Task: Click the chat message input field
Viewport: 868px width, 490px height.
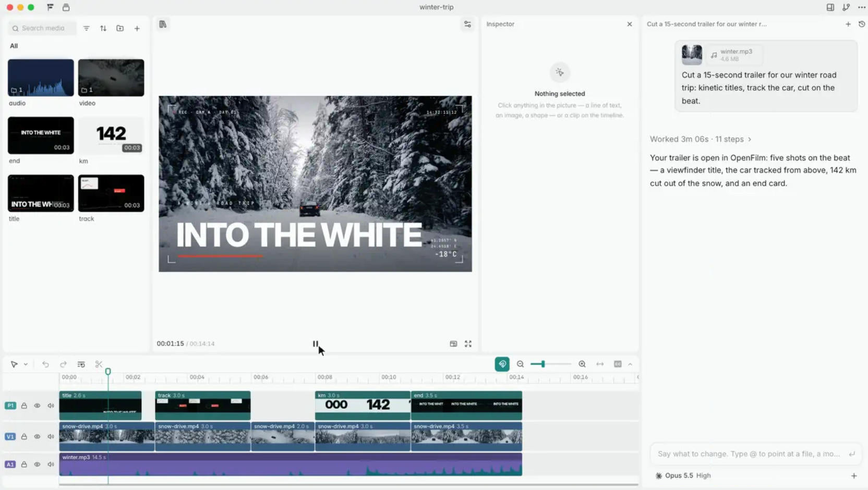Action: pos(749,454)
